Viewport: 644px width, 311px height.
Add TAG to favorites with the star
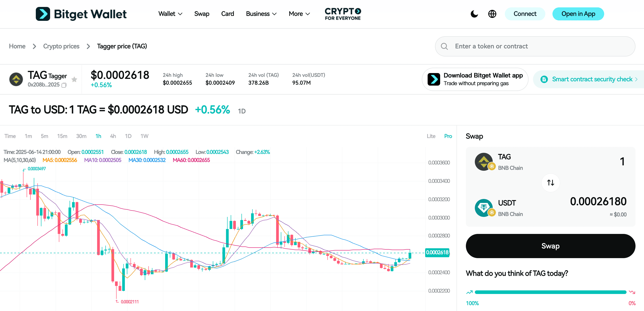point(74,79)
